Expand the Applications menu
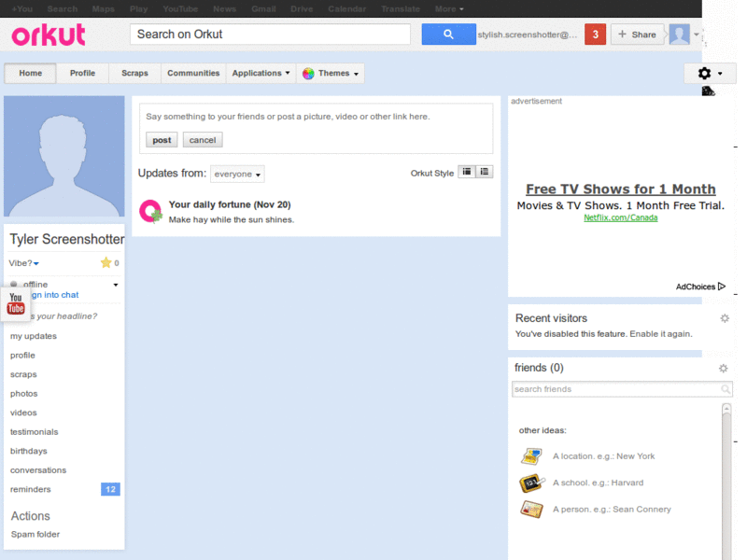This screenshot has width=747, height=560. (261, 74)
